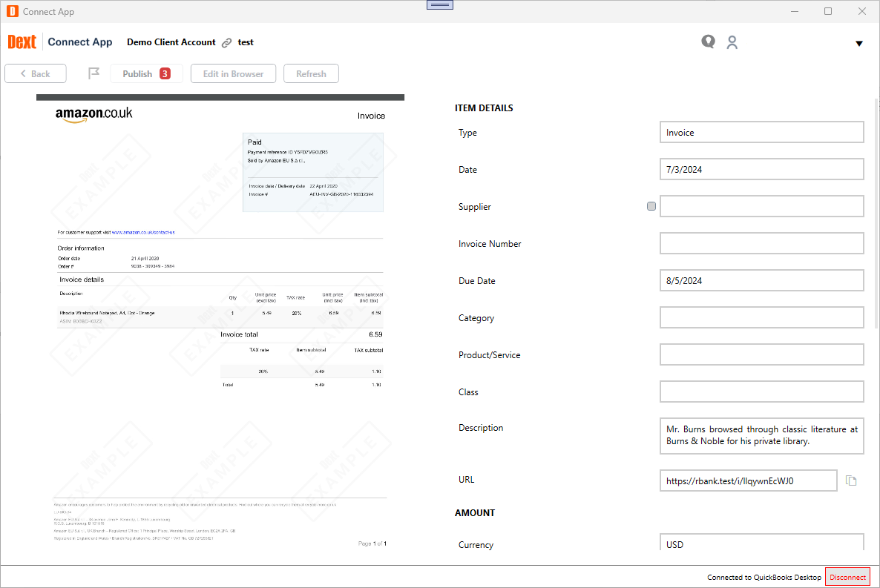Click the Description text box
This screenshot has height=588, width=880.
coord(761,435)
